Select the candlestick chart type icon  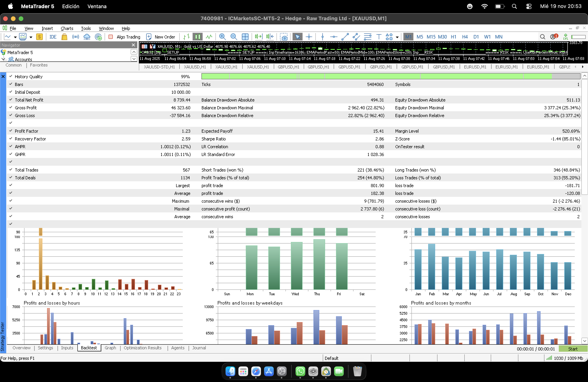coord(197,37)
